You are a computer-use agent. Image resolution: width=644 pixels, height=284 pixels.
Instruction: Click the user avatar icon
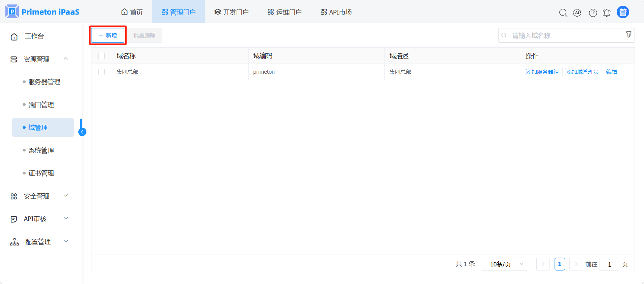[623, 12]
